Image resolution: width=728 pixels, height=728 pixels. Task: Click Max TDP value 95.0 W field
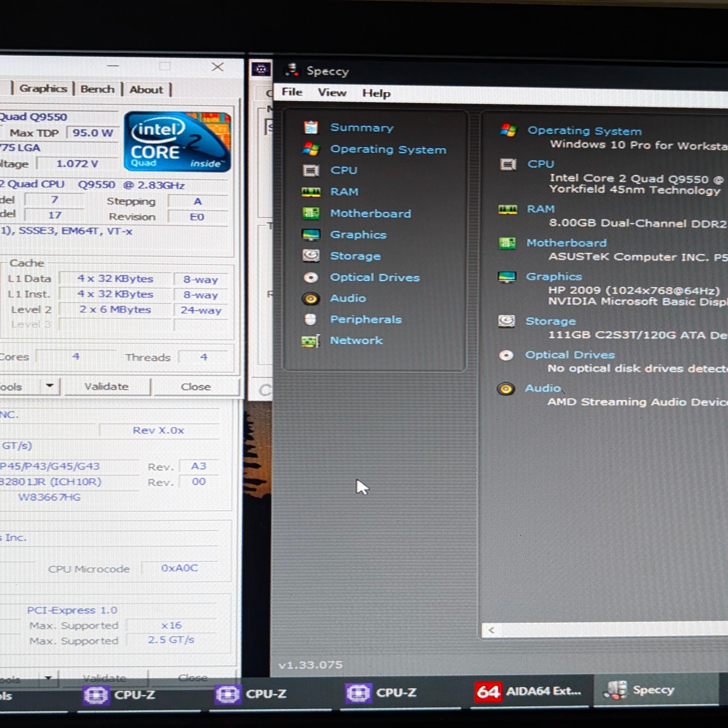(92, 133)
